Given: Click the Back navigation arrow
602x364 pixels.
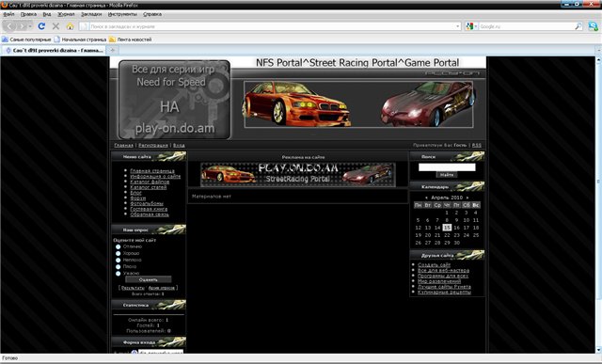Looking at the screenshot, I should coord(10,26).
